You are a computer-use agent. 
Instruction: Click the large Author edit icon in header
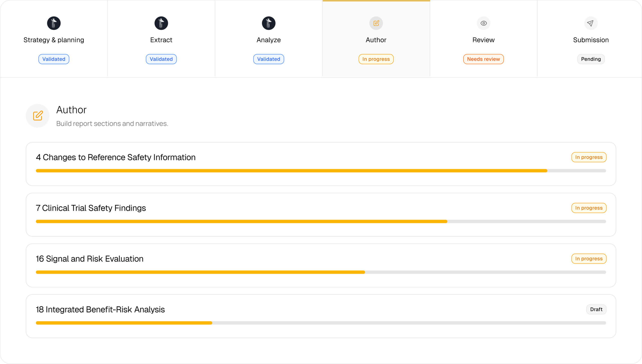pyautogui.click(x=38, y=116)
